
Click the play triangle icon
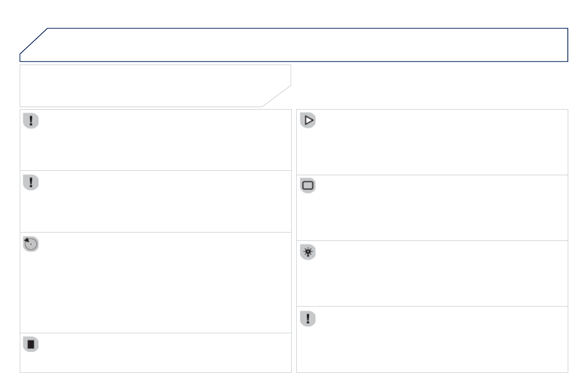pyautogui.click(x=308, y=121)
